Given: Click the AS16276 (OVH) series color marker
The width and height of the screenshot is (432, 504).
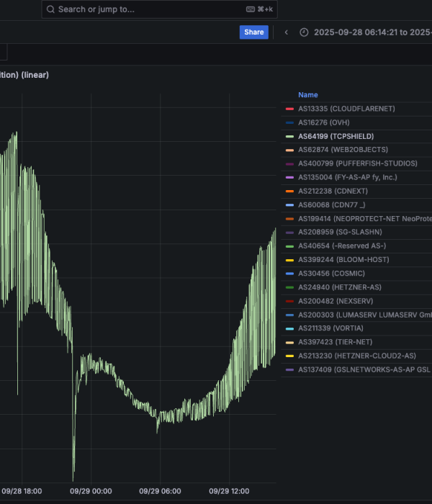Looking at the screenshot, I should 289,122.
